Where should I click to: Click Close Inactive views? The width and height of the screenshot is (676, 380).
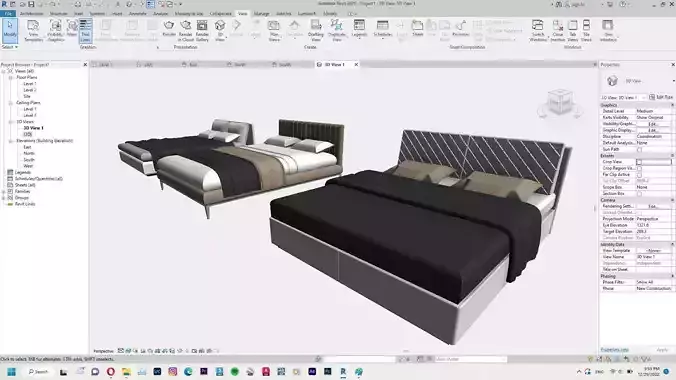coord(557,30)
